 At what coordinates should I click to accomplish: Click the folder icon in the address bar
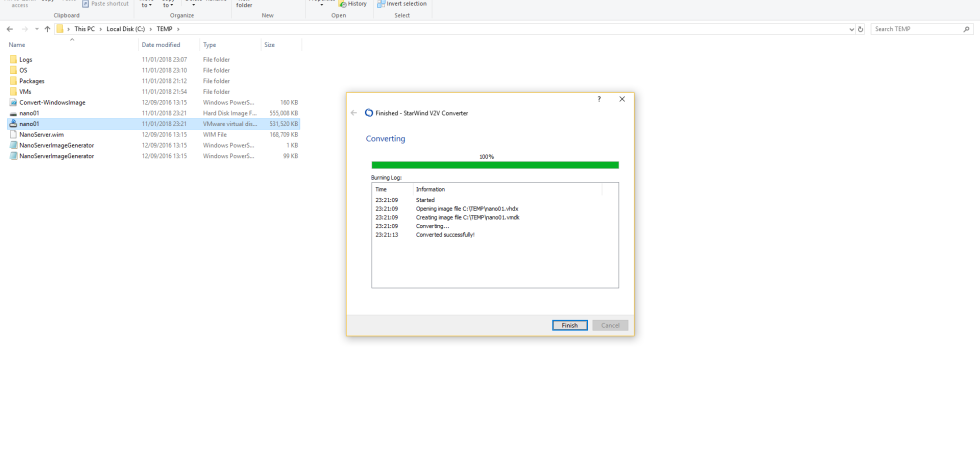tap(60, 29)
